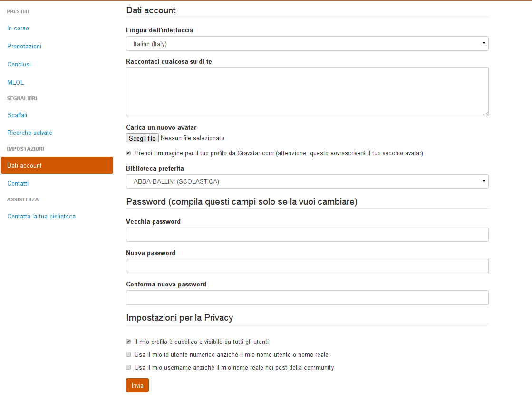Enable numeric user id checkbox
Viewport: 532px width, 399px height.
[x=128, y=354]
